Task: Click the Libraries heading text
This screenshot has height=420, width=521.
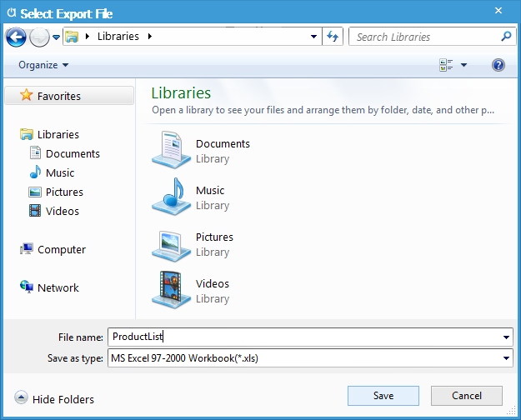Action: pos(181,93)
